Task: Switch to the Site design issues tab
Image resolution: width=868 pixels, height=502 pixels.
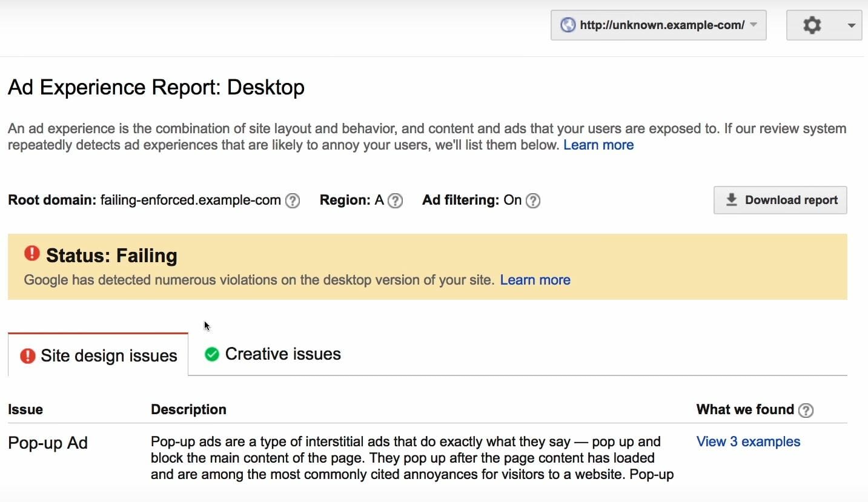Action: 98,355
